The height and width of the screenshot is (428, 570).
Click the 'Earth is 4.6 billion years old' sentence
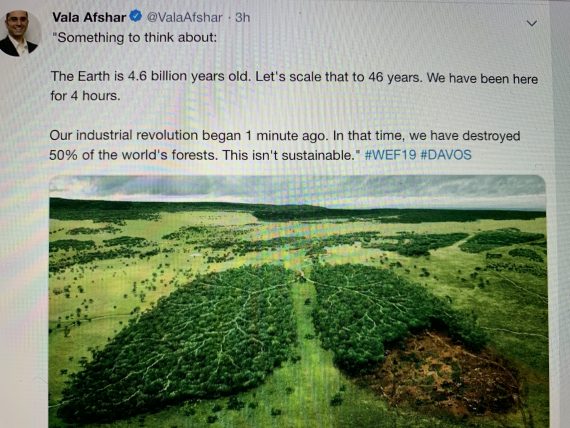(151, 76)
